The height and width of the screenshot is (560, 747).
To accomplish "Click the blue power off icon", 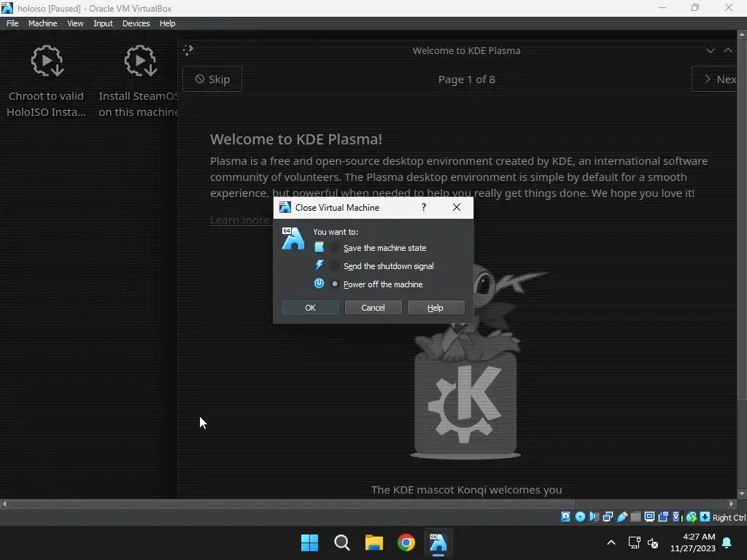I will (x=319, y=284).
